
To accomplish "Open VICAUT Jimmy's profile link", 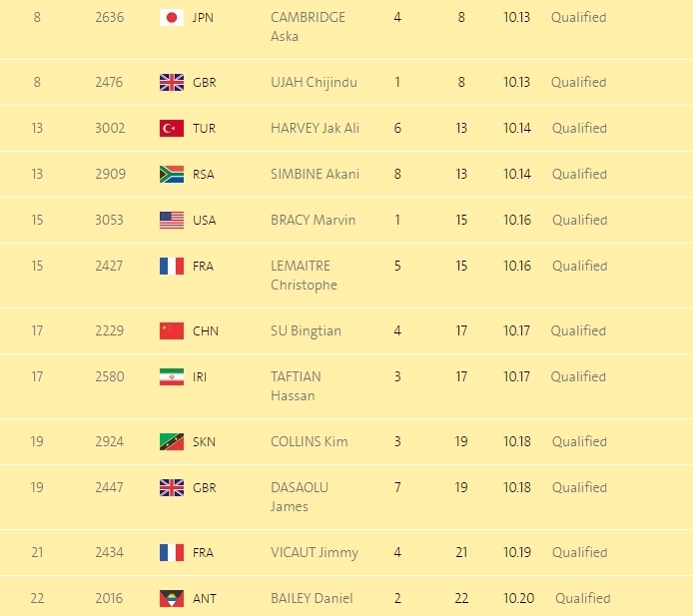I will 314,552.
